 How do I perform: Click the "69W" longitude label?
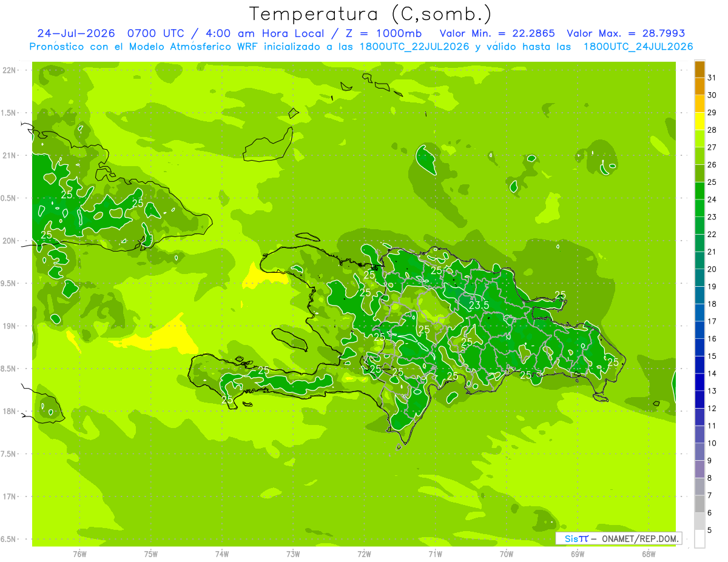[x=578, y=554]
